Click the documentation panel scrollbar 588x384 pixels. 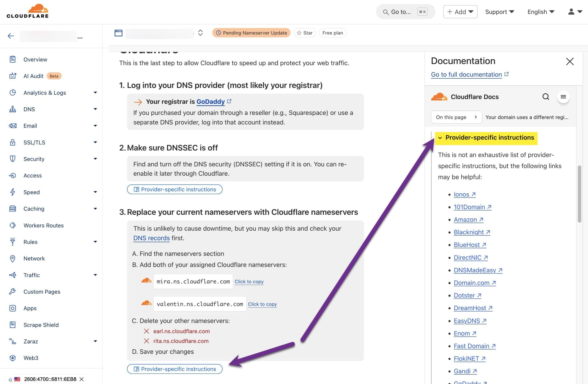579,194
